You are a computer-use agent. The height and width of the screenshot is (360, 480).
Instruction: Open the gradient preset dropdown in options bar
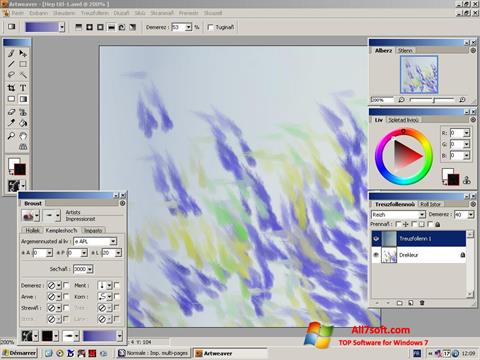(x=62, y=27)
